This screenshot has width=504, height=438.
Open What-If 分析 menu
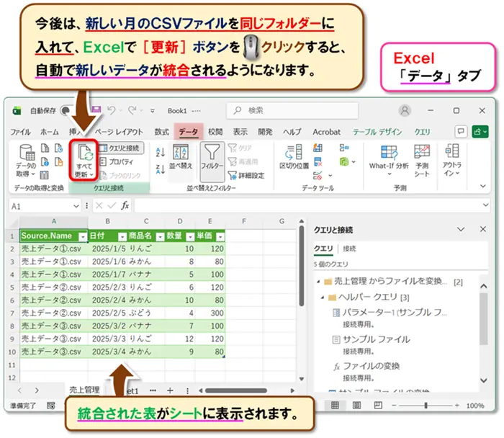(389, 160)
